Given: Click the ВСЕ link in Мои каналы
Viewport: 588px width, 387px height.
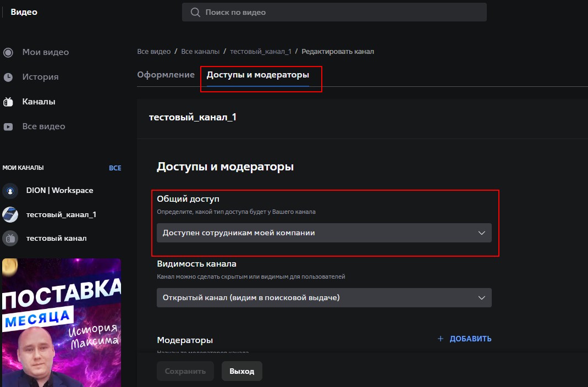Looking at the screenshot, I should click(x=115, y=168).
